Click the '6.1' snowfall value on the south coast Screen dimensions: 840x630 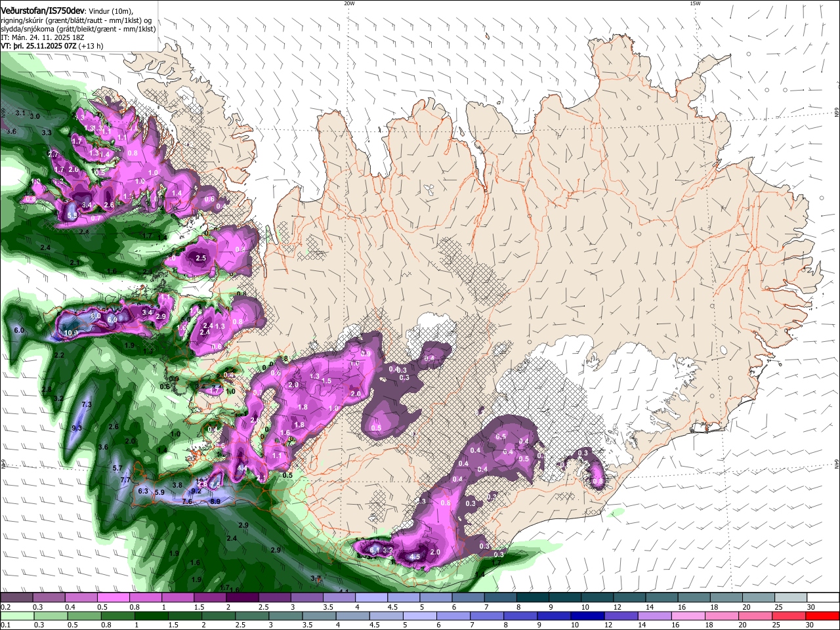pyautogui.click(x=375, y=550)
